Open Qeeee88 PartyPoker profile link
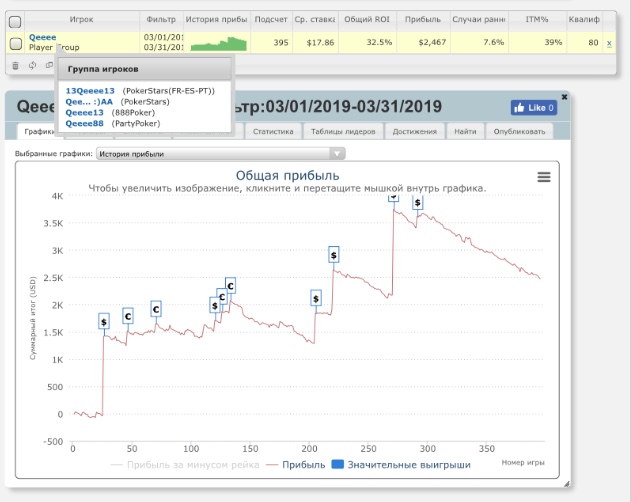 85,124
